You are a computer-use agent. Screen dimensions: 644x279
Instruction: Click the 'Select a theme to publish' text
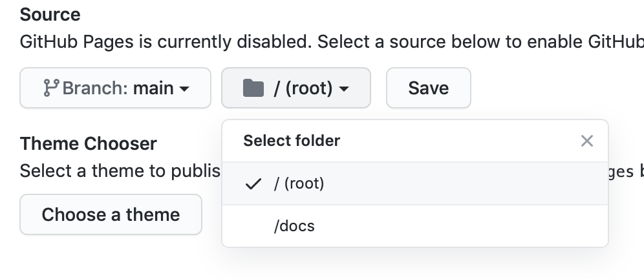coord(120,170)
